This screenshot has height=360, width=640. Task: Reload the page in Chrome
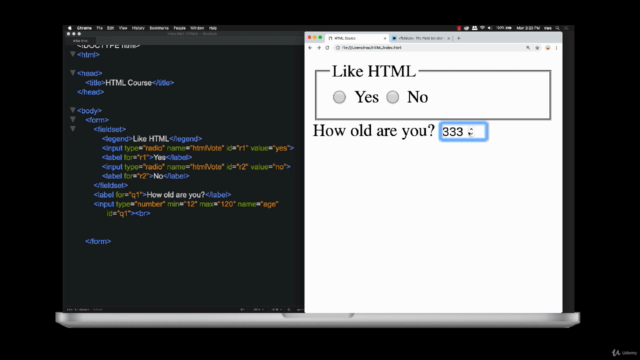327,48
